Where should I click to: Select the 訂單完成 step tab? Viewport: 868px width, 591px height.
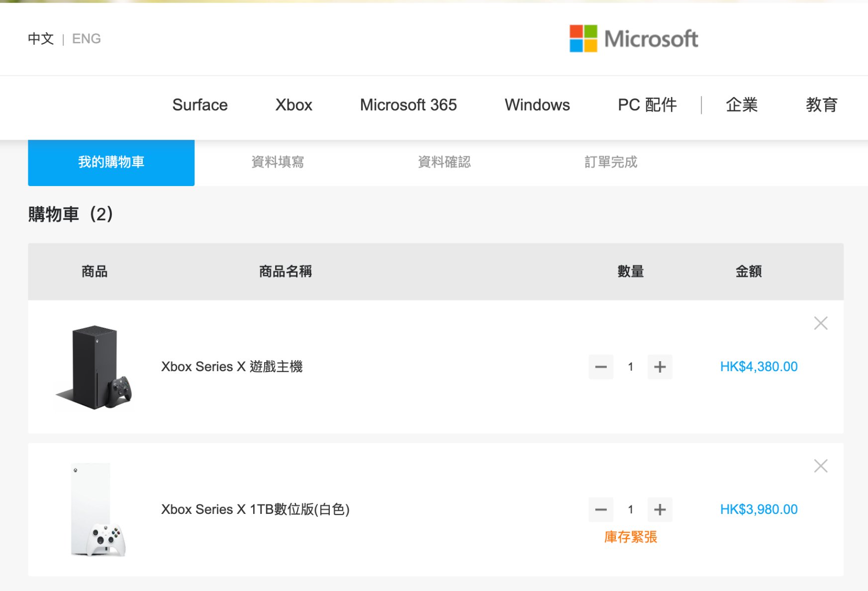(611, 162)
